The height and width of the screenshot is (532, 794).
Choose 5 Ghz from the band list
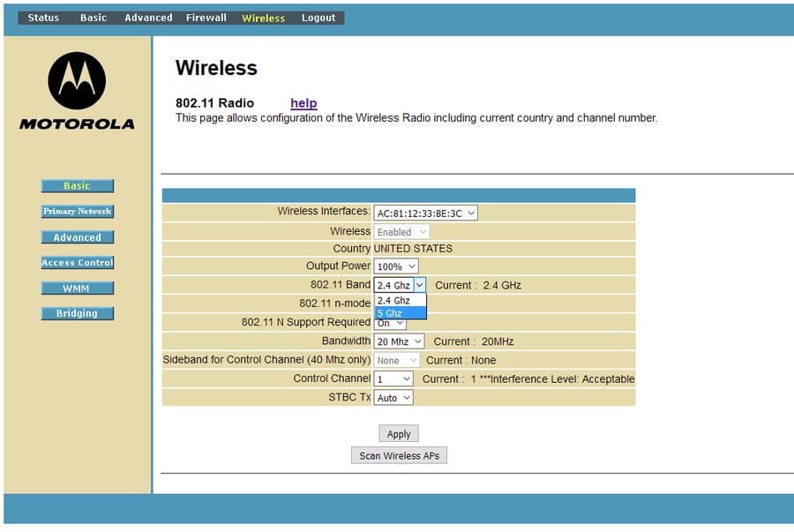400,313
